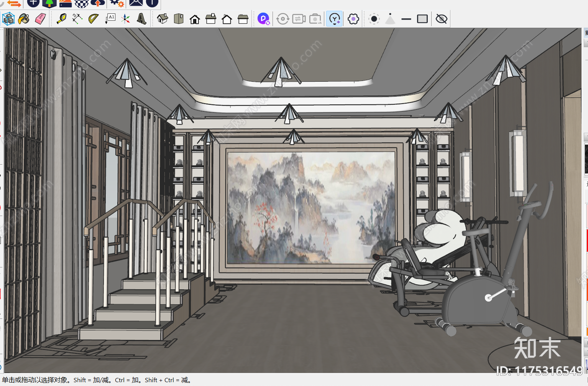Switch to Iso view

[163, 19]
